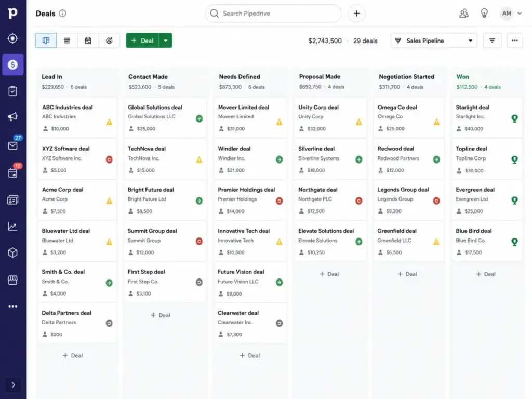Click green arrow on Windler deal

pos(279,159)
